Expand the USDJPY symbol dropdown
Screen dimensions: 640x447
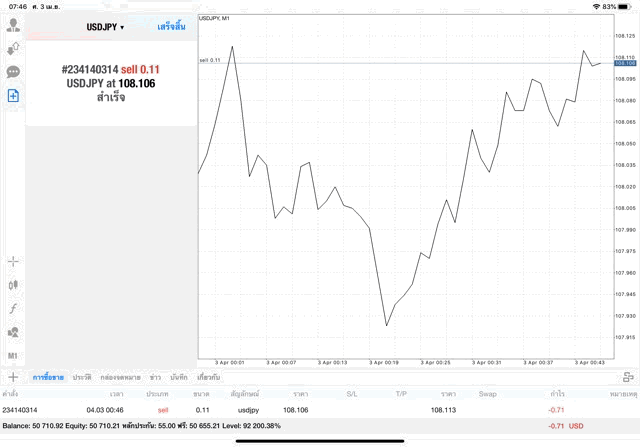click(x=105, y=27)
